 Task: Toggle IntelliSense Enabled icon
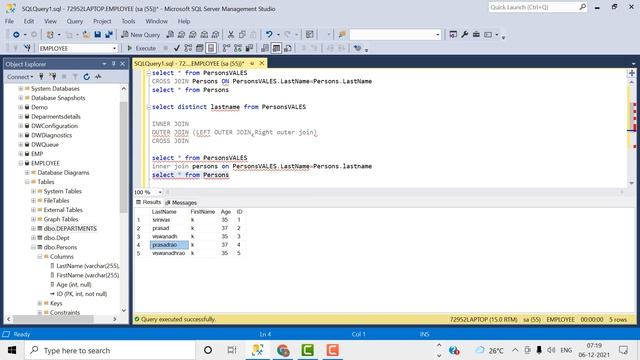211,48
